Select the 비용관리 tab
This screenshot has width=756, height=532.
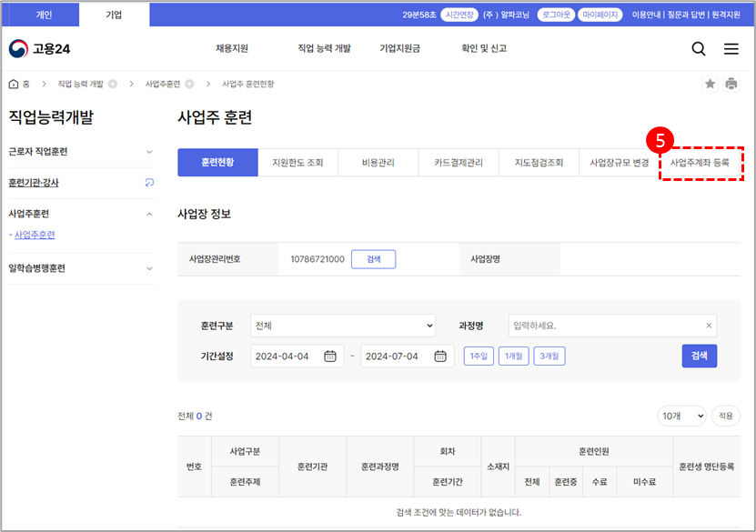[x=378, y=163]
